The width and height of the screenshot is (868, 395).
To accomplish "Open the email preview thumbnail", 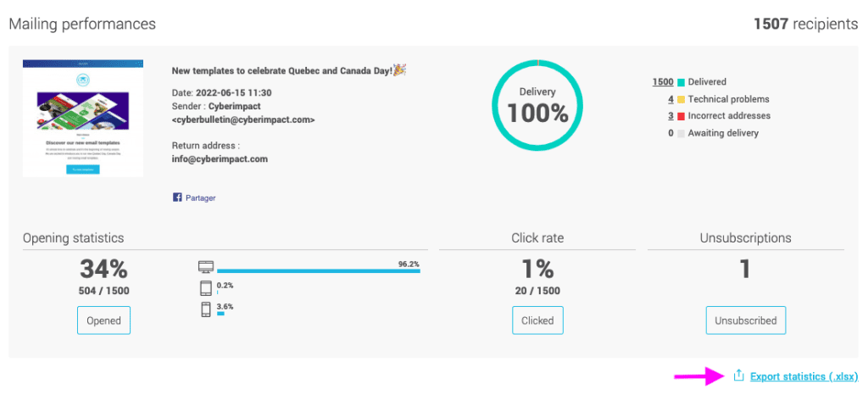I will (x=83, y=118).
